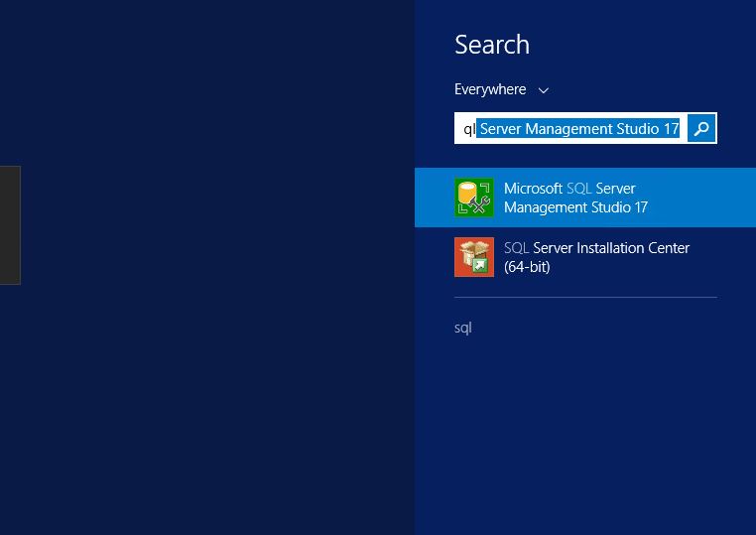Image resolution: width=756 pixels, height=535 pixels.
Task: Click the 'sql' search suggestion
Action: click(463, 328)
